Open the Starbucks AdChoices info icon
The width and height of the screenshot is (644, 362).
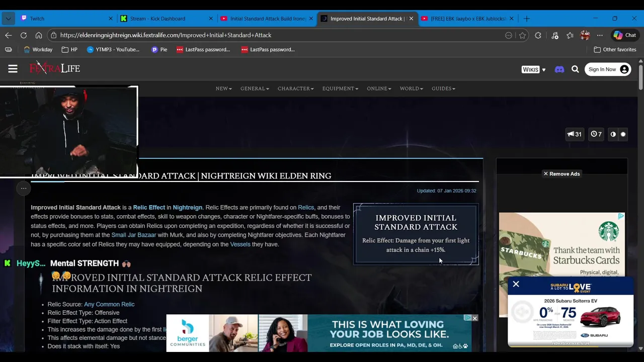(621, 216)
